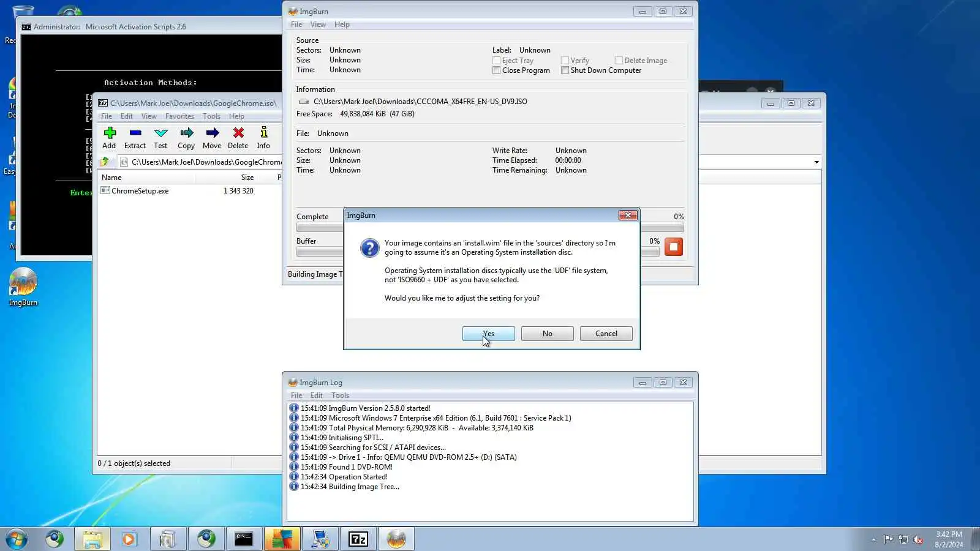
Task: Open the ImgBurn desktop shortcut icon
Action: (x=23, y=287)
